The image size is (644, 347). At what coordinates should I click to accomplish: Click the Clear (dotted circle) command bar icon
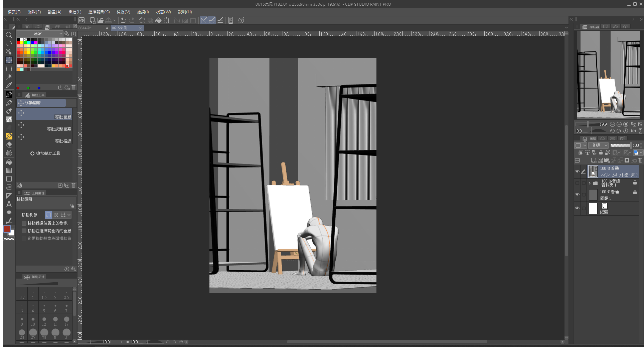[x=142, y=20]
